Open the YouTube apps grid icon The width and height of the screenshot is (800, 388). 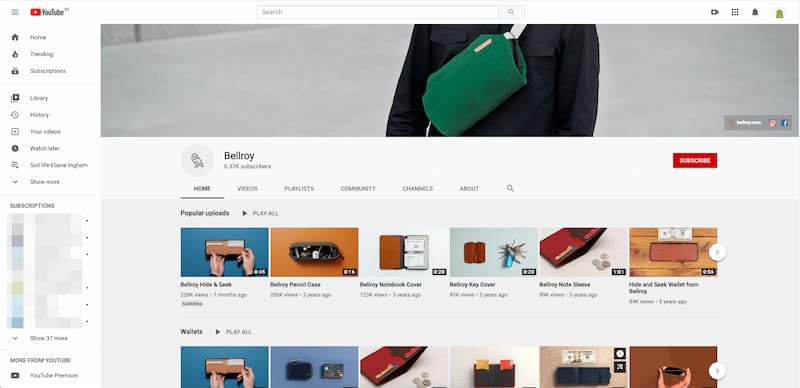(x=735, y=12)
